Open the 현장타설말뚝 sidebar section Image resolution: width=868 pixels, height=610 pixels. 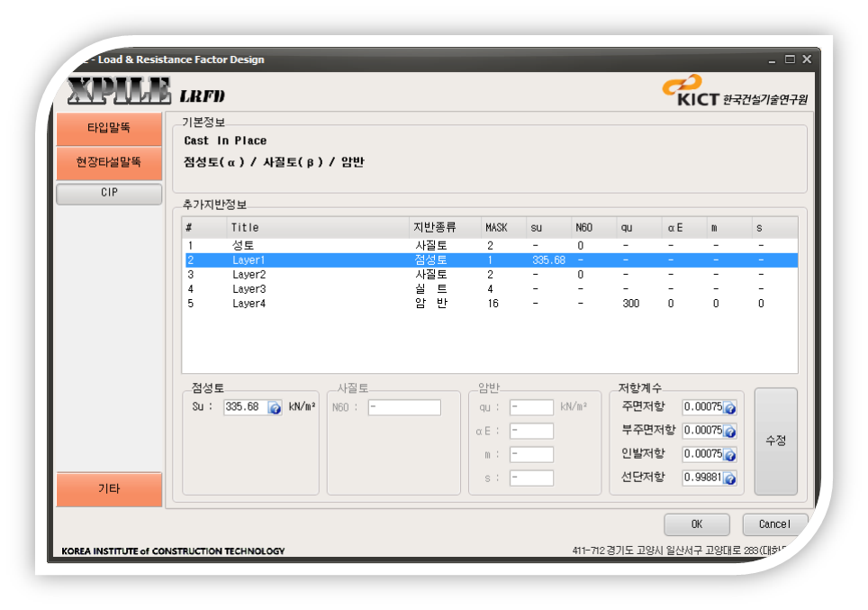(x=109, y=163)
